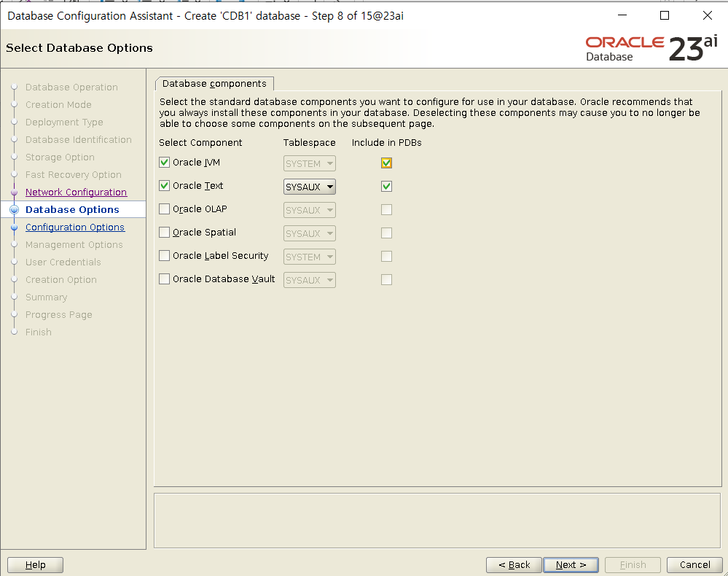
Task: Click the Help button
Action: click(x=35, y=565)
